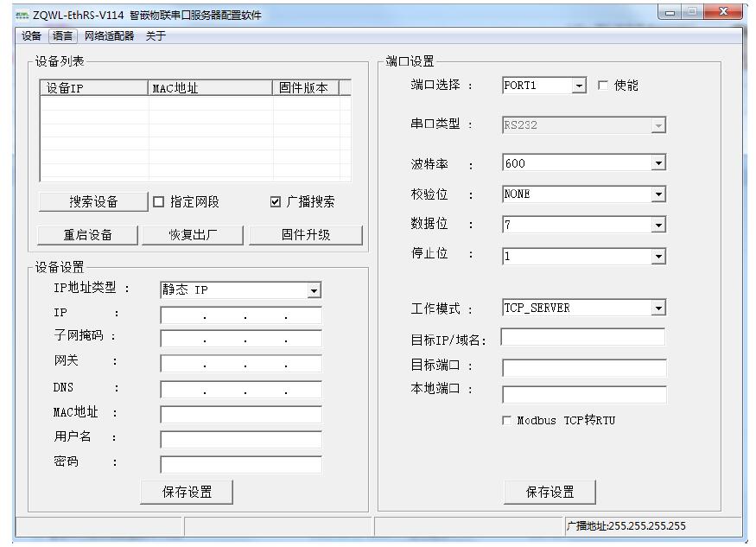Viewport: 756px width, 547px height.
Task: Click the 固件版本 column header
Action: tap(306, 88)
